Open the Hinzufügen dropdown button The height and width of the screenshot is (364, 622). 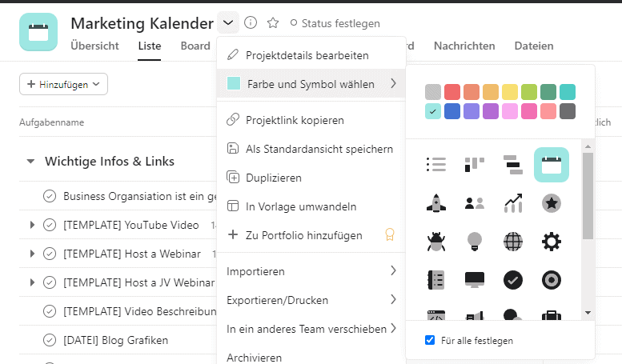click(x=63, y=84)
